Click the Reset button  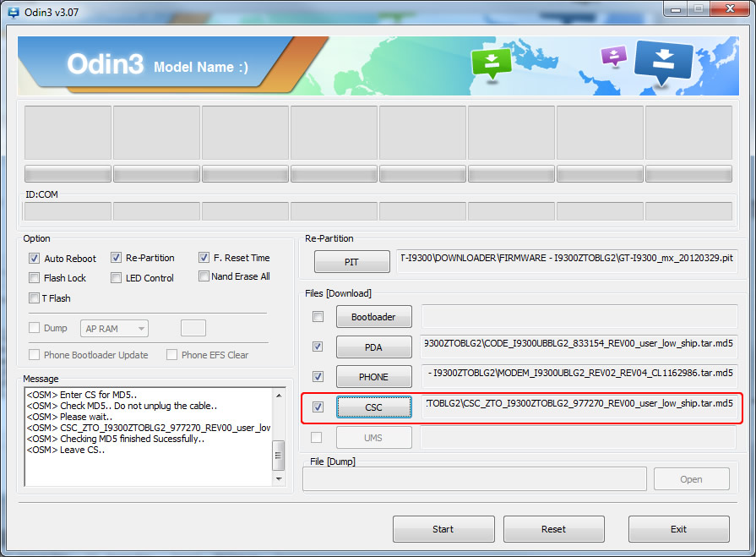(x=554, y=529)
